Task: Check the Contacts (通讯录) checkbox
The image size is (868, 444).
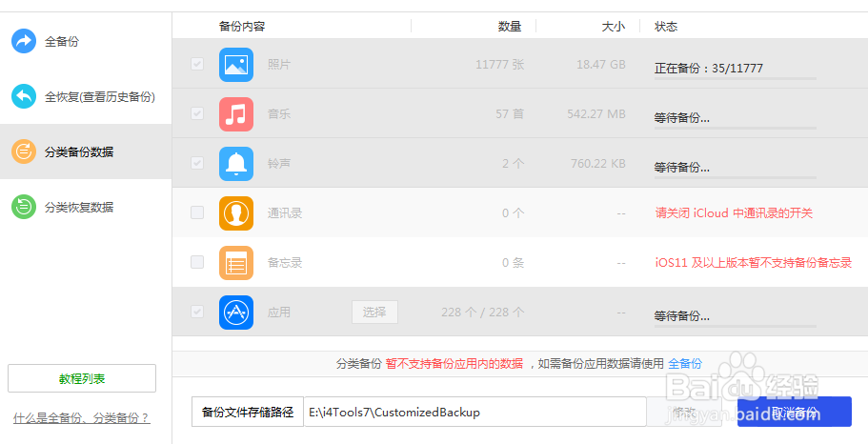Action: (197, 212)
